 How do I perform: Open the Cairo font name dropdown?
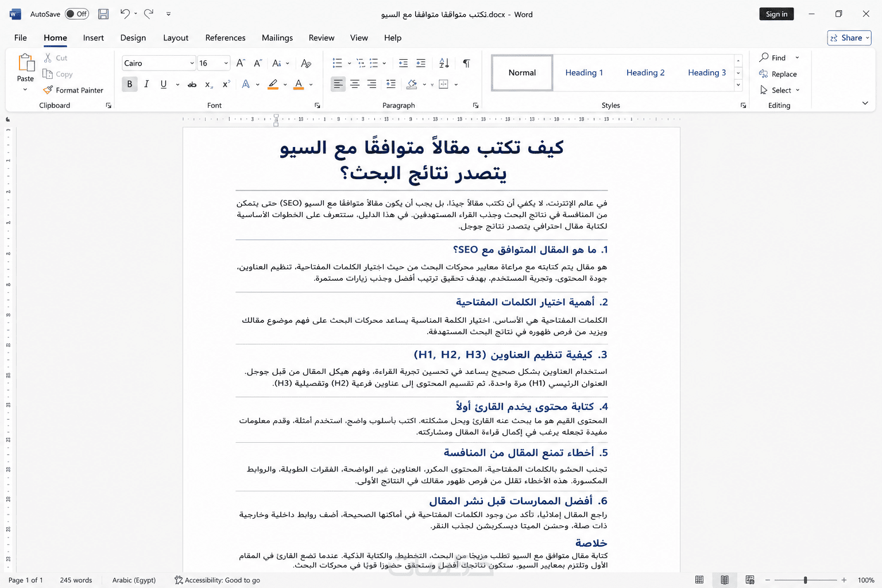pyautogui.click(x=192, y=63)
